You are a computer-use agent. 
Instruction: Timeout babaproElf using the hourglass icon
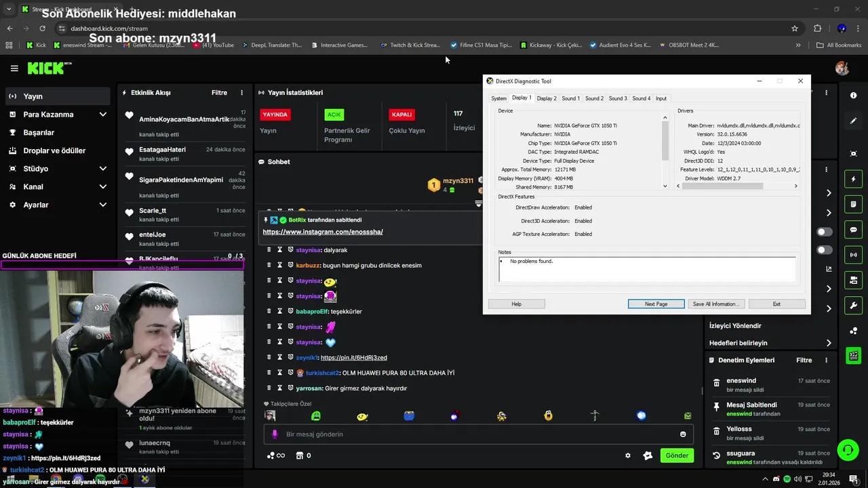[x=279, y=311]
